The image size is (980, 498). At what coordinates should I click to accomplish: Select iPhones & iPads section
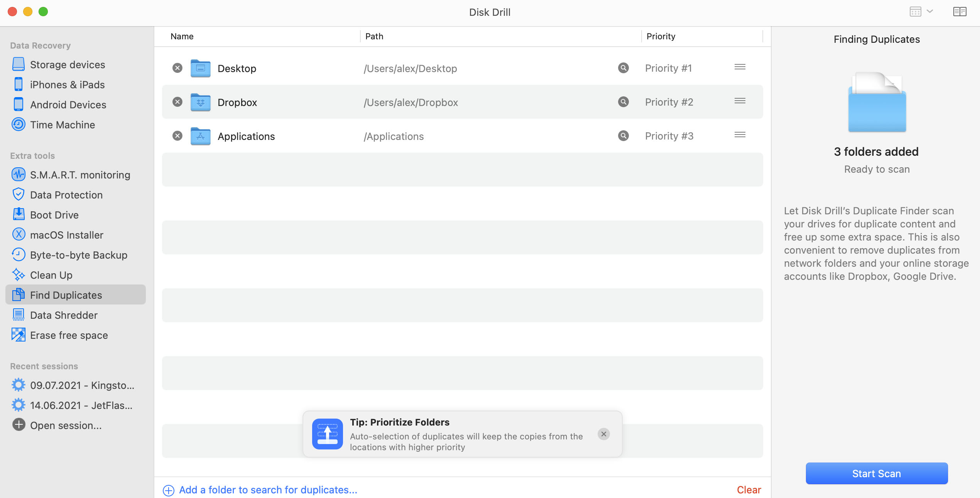click(76, 85)
